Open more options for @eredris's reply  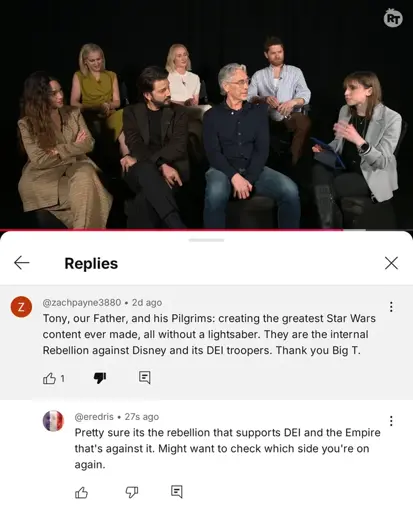tap(391, 421)
